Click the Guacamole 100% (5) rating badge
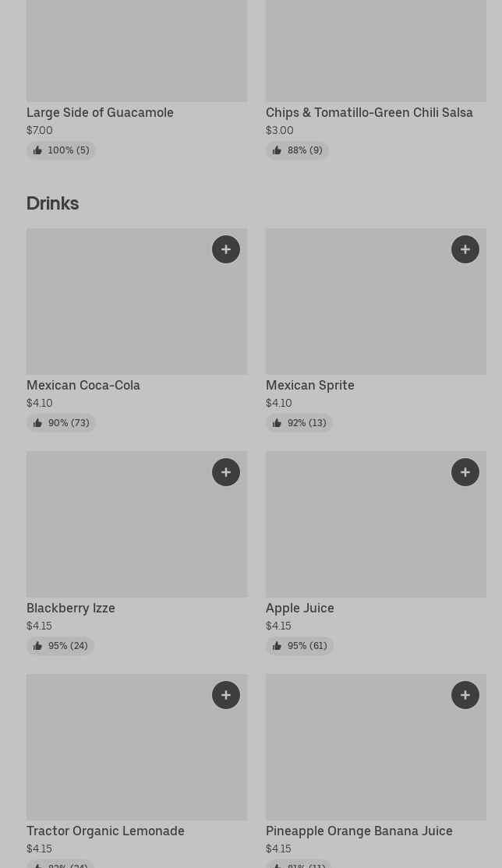The width and height of the screenshot is (502, 868). [61, 150]
